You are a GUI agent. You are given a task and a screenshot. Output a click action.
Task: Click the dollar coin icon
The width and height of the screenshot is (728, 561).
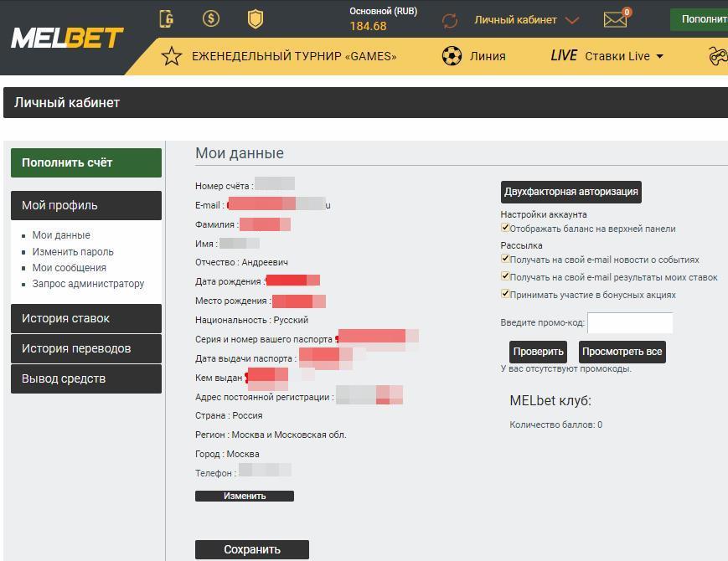[x=211, y=18]
